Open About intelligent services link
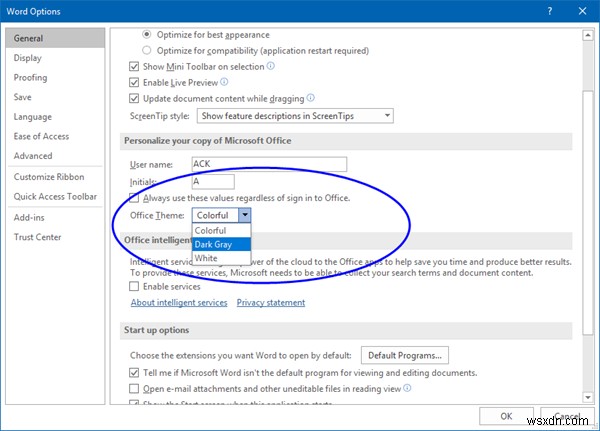600x431 pixels. point(179,302)
